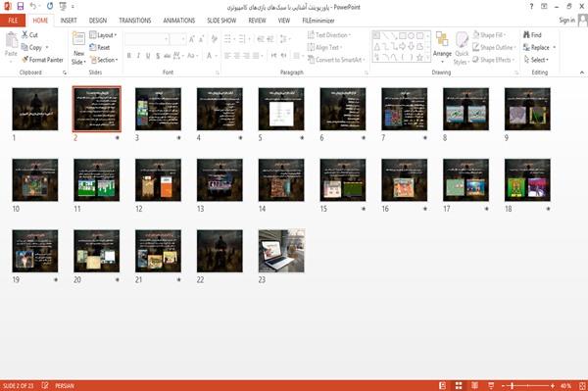Expand the Layout dropdown

103,35
